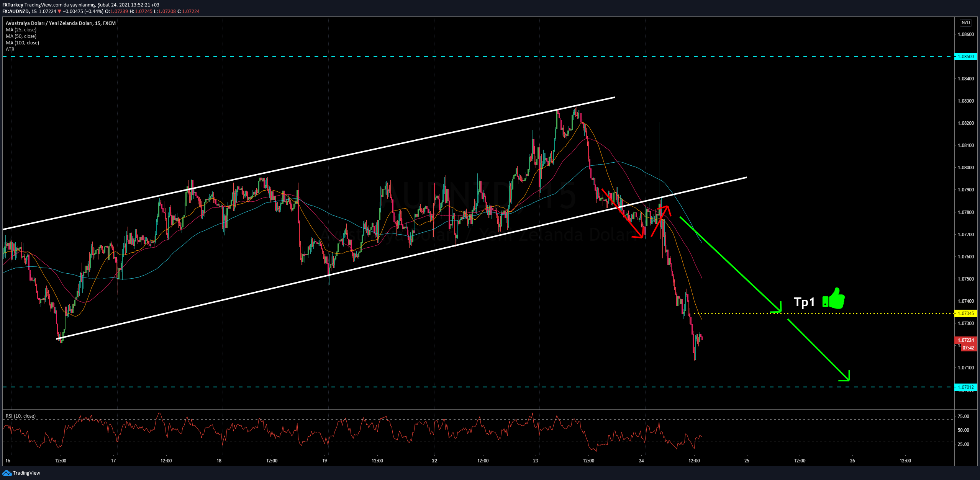The width and height of the screenshot is (980, 480).
Task: Click the yellow 1.07345 price tag
Action: tap(966, 313)
